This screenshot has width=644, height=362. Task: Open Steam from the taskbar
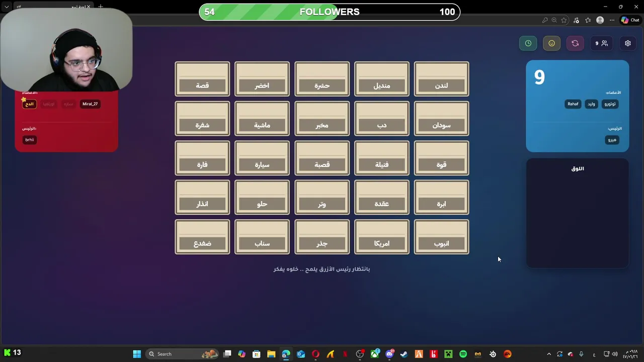[x=404, y=354]
